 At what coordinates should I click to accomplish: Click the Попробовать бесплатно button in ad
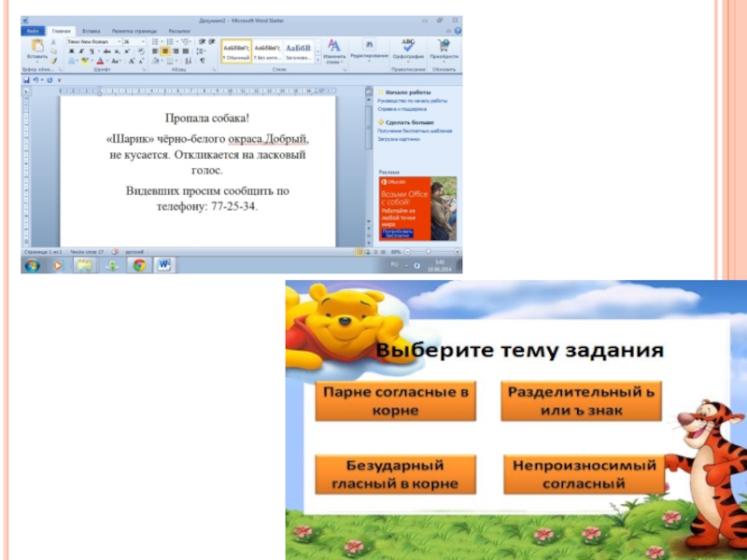398,233
